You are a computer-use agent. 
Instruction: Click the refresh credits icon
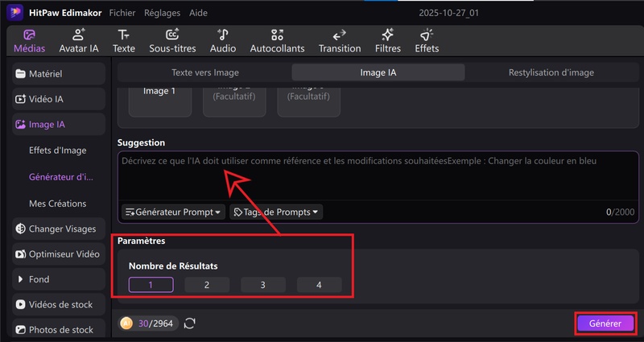tap(190, 323)
